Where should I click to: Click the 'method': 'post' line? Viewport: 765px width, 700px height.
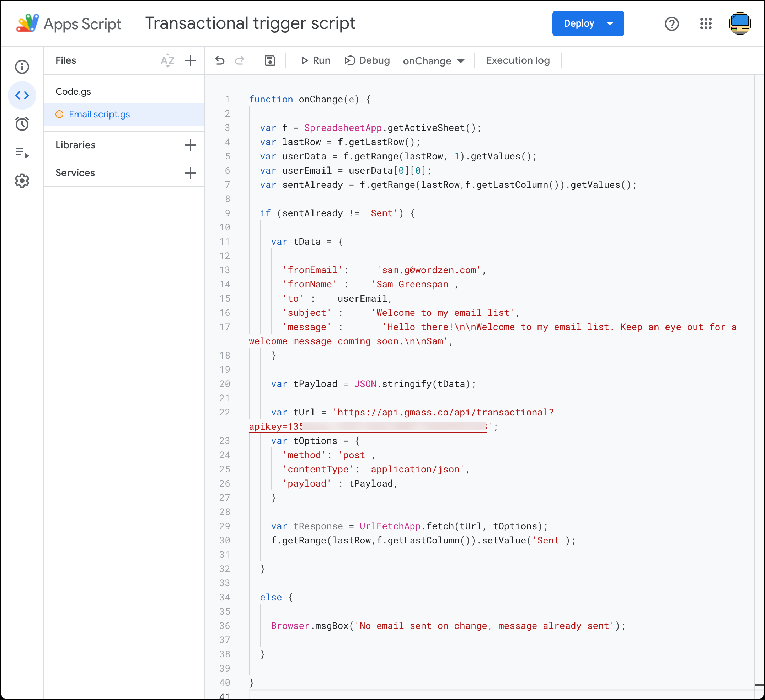click(x=328, y=455)
